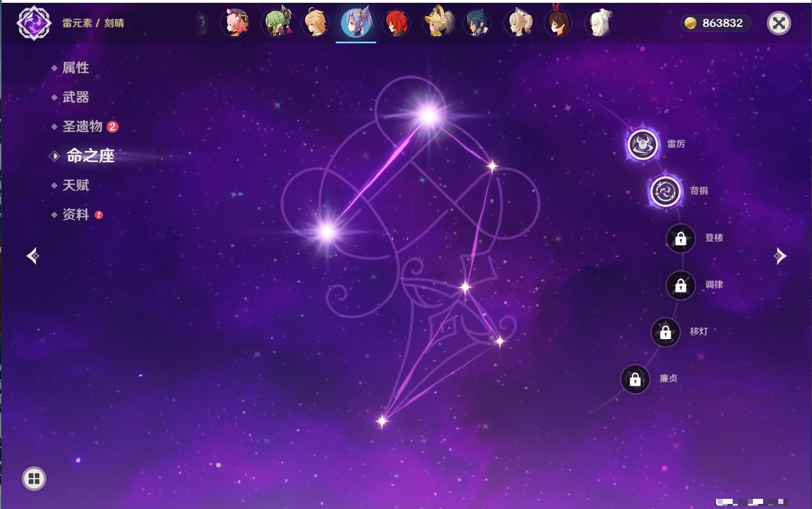Open the 雷厉 constellation node
Screen dimensions: 812x509
tap(643, 145)
